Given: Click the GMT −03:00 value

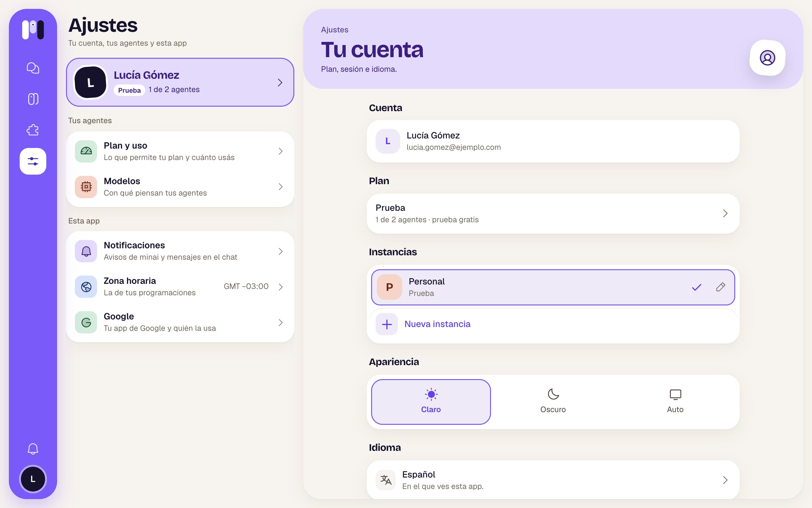Looking at the screenshot, I should [246, 286].
